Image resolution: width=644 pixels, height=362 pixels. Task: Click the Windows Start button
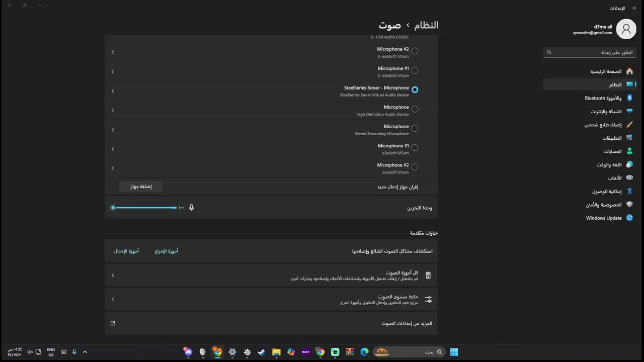(454, 352)
